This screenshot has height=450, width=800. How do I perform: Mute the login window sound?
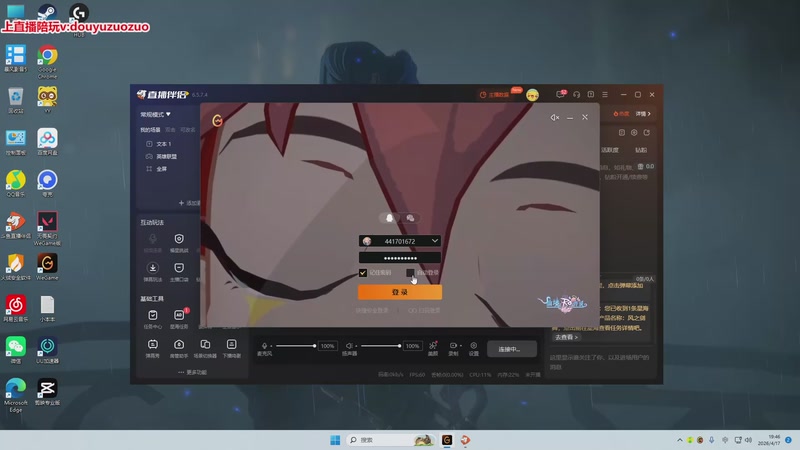pos(555,117)
